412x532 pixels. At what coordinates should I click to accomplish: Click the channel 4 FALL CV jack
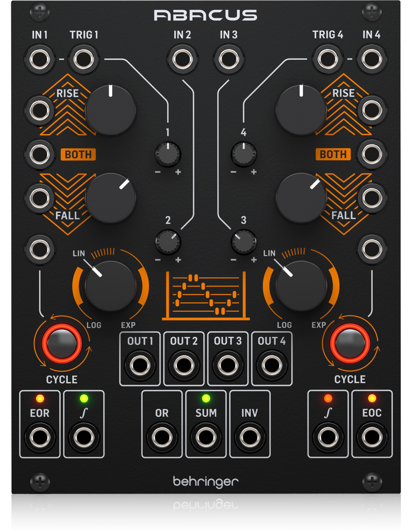(372, 198)
